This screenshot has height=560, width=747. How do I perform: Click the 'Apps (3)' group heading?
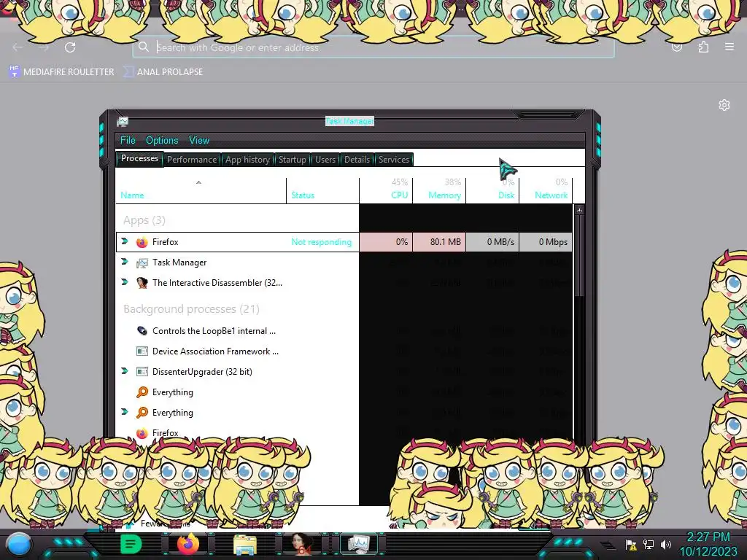144,220
